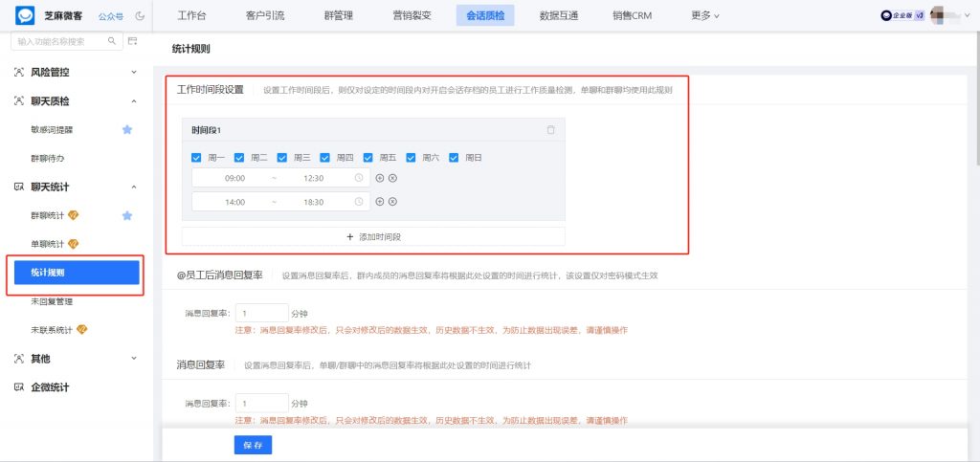Click the 添加时间段 button
The height and width of the screenshot is (462, 980).
coord(373,236)
